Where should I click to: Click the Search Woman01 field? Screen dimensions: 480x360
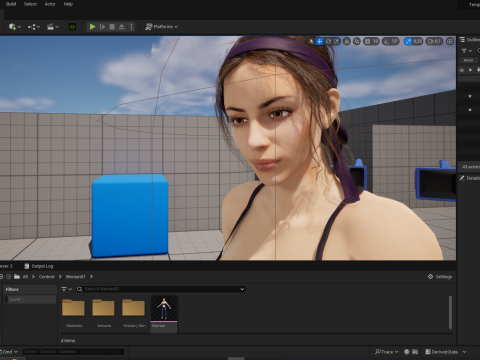coord(161,289)
